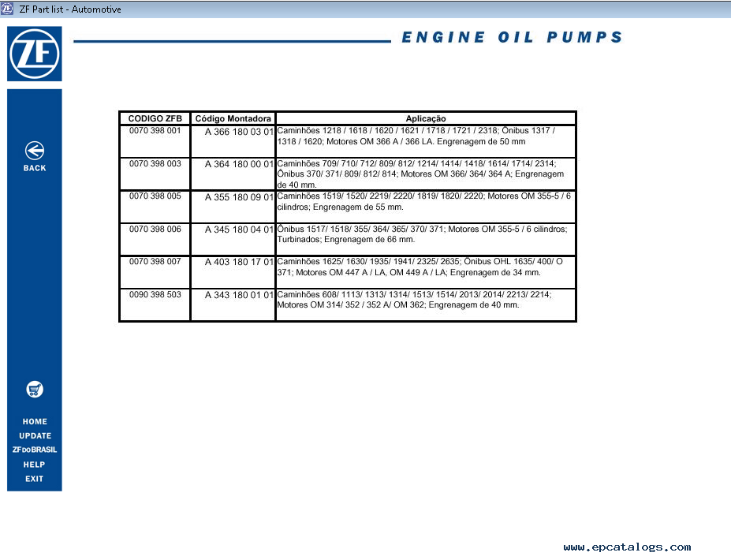731x560 pixels.
Task: Click the BACK label
Action: pyautogui.click(x=35, y=168)
